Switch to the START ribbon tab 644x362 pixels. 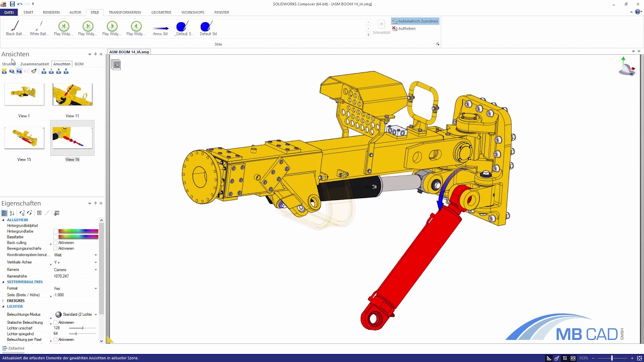click(x=29, y=12)
